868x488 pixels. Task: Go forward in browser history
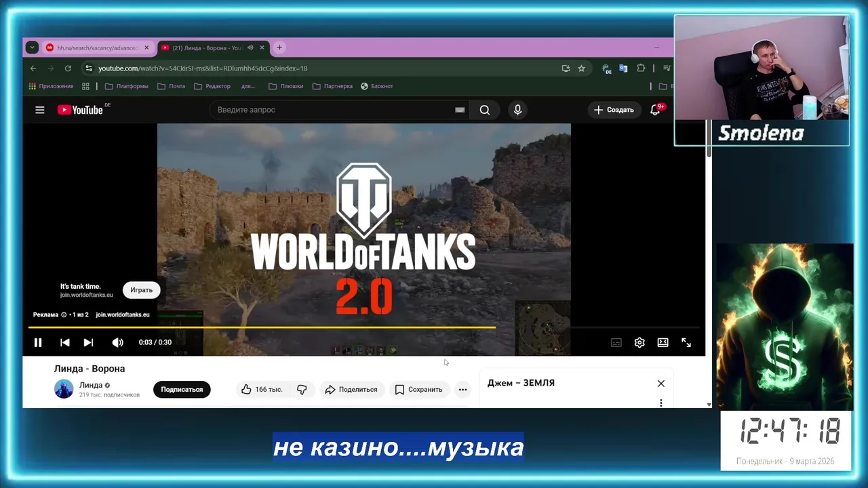coord(50,68)
